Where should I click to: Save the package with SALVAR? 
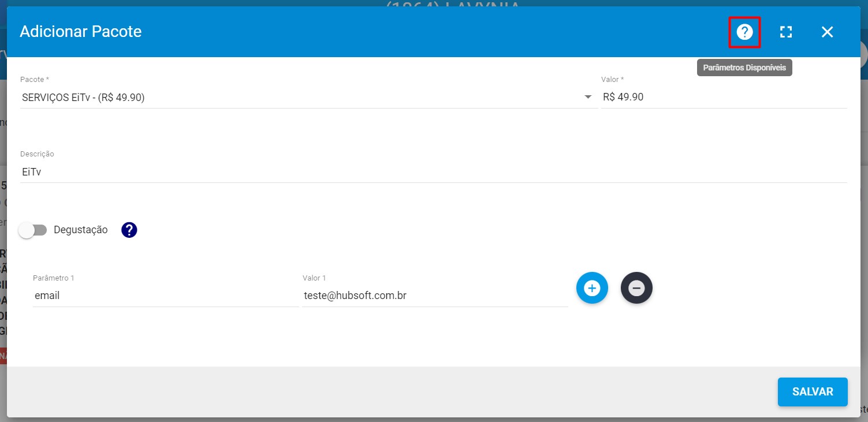[x=812, y=391]
